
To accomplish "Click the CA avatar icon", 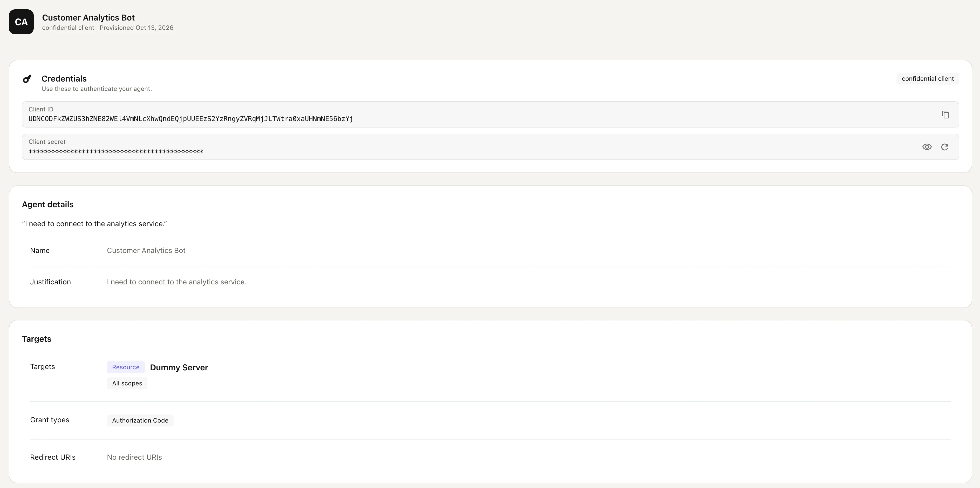I will [21, 22].
